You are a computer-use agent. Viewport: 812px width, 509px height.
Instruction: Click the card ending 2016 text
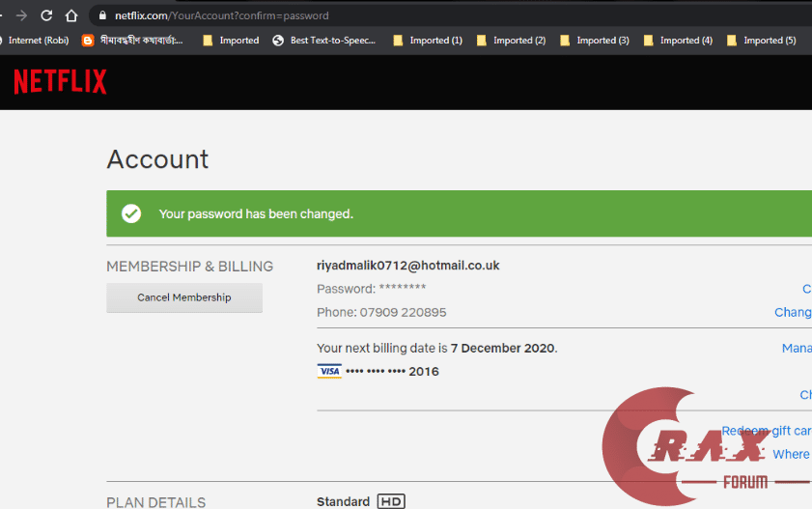coord(392,371)
